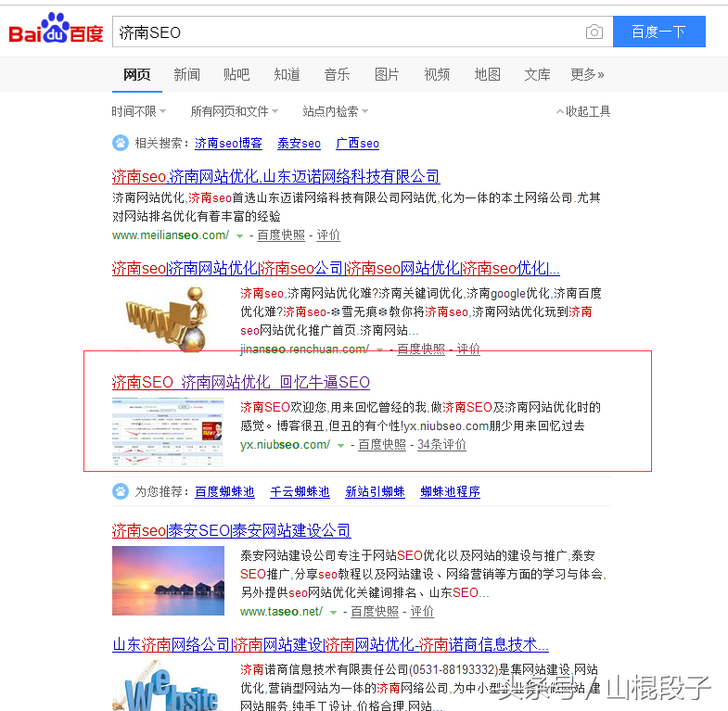Expand the arrow next to www.meilianseo.com

click(239, 236)
